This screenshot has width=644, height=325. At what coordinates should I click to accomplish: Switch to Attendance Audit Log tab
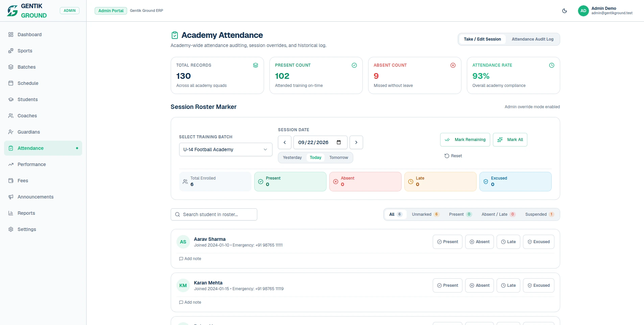point(532,39)
